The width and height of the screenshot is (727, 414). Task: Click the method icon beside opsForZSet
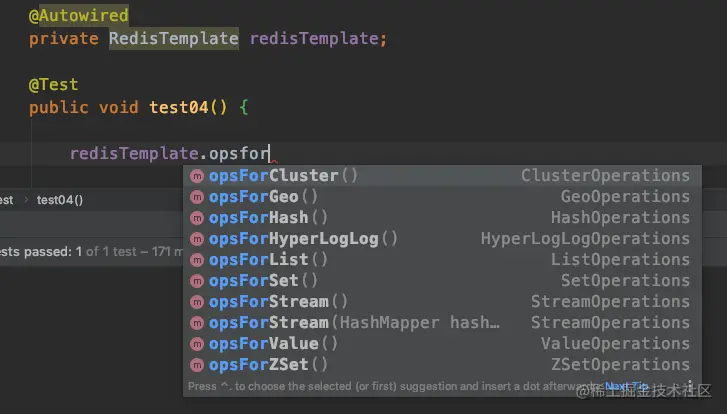click(197, 365)
